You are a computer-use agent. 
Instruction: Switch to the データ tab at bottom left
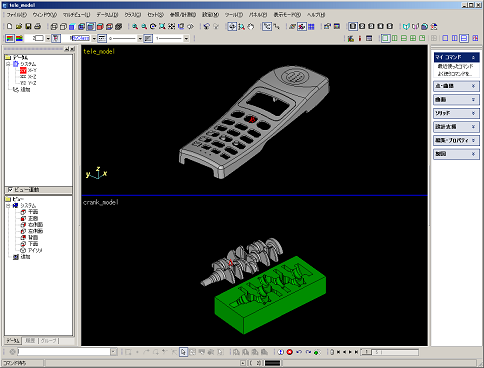tap(13, 341)
